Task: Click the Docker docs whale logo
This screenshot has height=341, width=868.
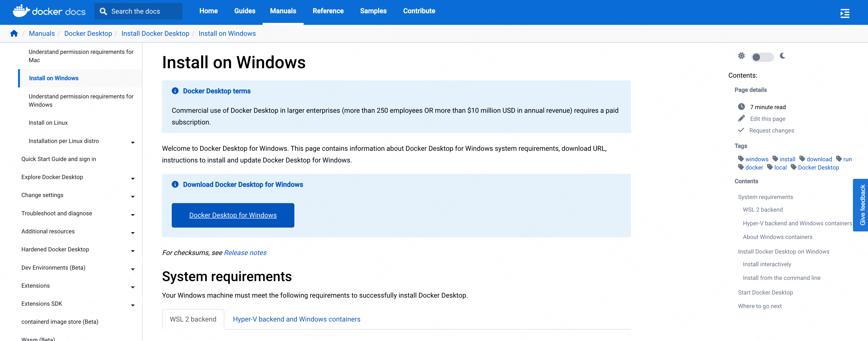Action: point(22,11)
